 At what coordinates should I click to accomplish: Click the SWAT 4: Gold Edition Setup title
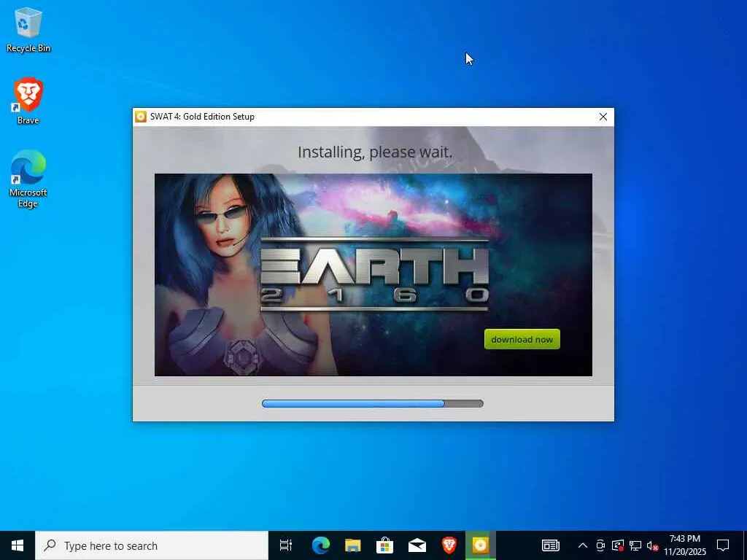point(202,117)
